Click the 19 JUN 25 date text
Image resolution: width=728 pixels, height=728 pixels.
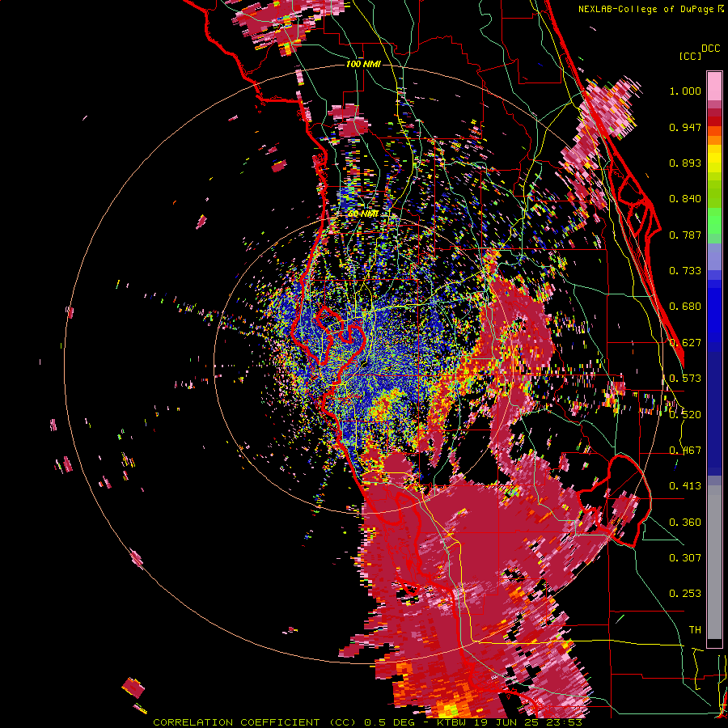pyautogui.click(x=507, y=722)
